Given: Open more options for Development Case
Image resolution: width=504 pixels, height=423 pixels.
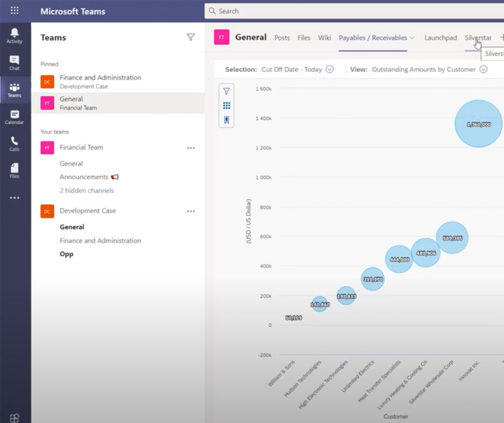Looking at the screenshot, I should coord(191,211).
